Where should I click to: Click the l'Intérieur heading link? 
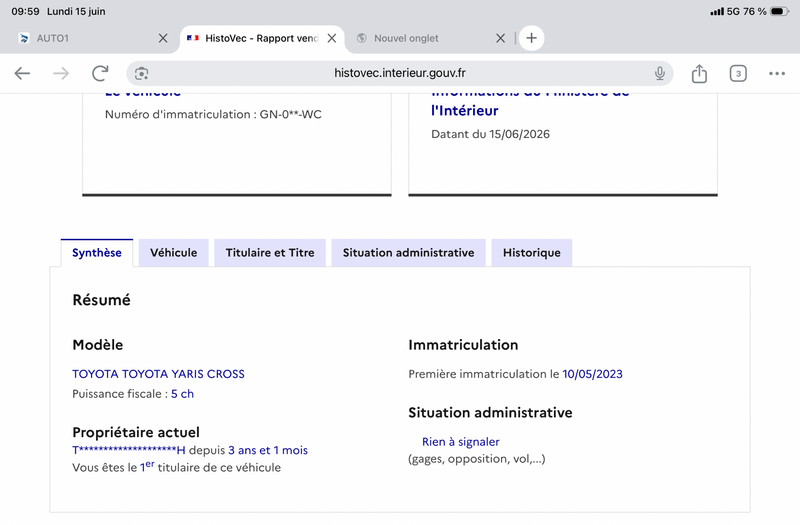click(x=464, y=111)
